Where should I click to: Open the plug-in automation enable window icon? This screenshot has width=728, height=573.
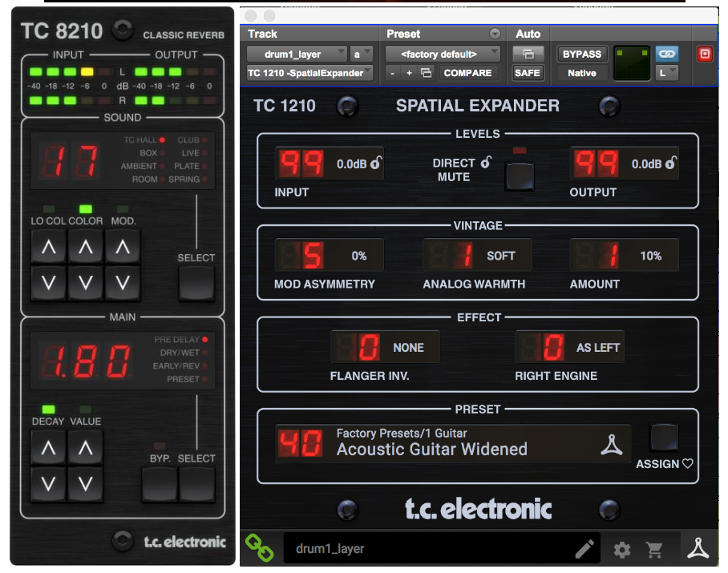[528, 54]
